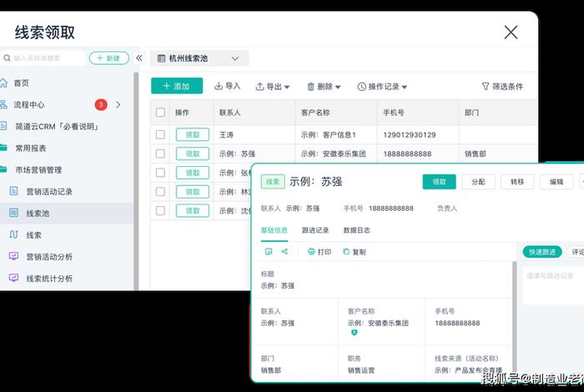This screenshot has width=584, height=392.
Task: Click the search magnifier icon in sidebar
Action: click(7, 58)
